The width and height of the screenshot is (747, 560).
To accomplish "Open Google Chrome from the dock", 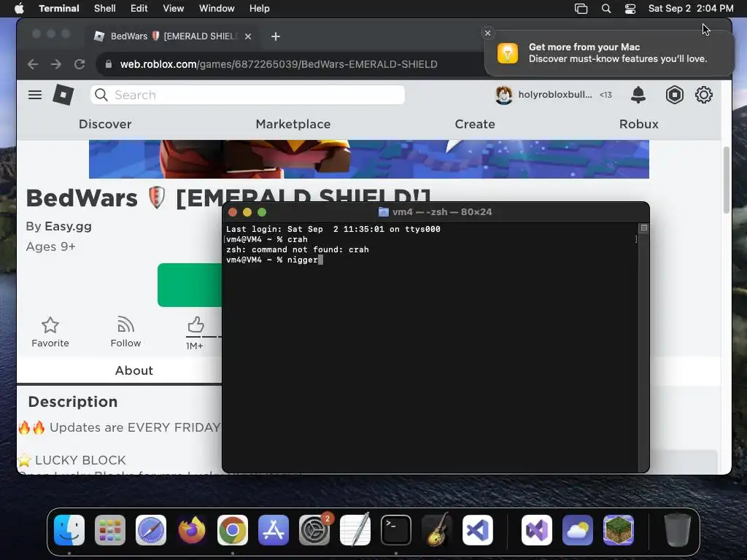I will click(233, 530).
